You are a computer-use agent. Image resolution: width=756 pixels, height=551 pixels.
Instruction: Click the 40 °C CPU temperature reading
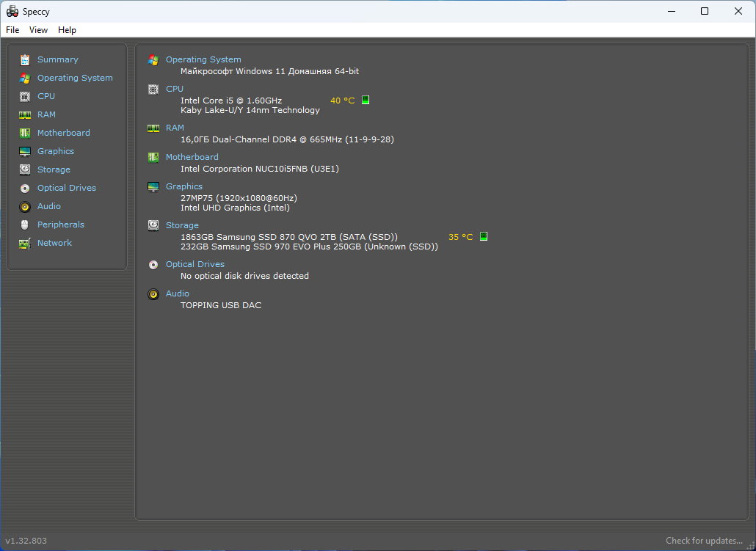point(342,101)
